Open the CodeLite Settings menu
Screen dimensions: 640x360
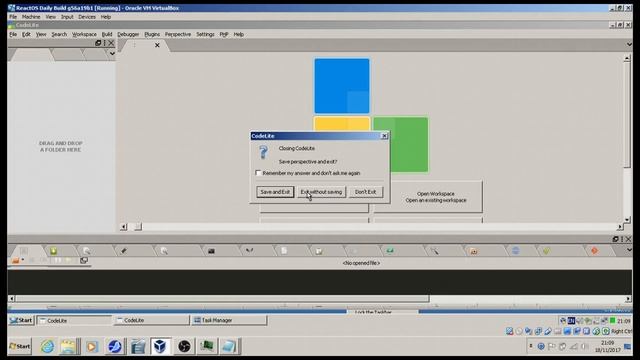[x=205, y=34]
